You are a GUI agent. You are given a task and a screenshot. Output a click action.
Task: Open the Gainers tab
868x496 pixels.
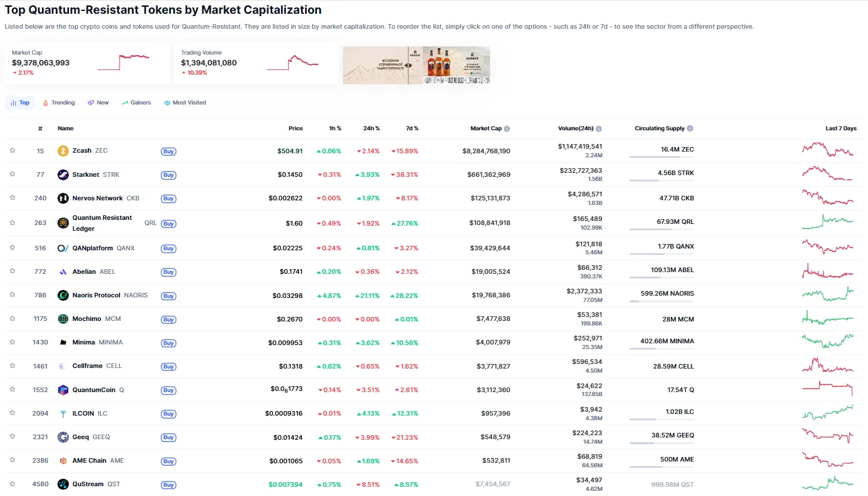(x=136, y=103)
